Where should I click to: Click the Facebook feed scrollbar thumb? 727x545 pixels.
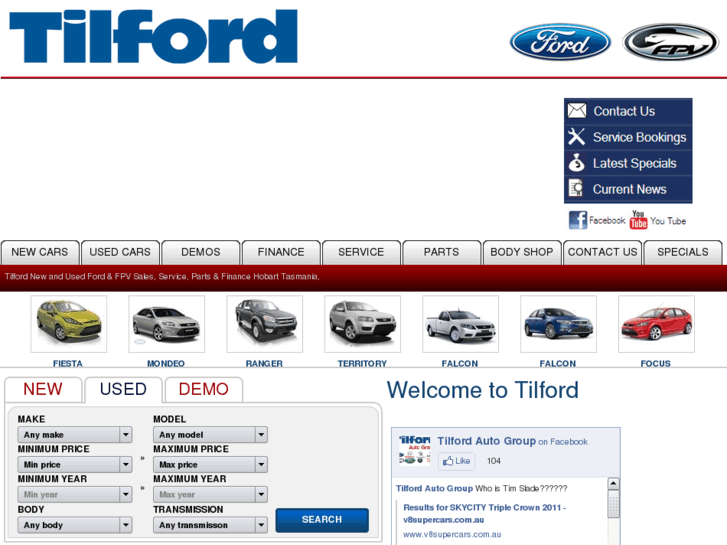coord(613,504)
